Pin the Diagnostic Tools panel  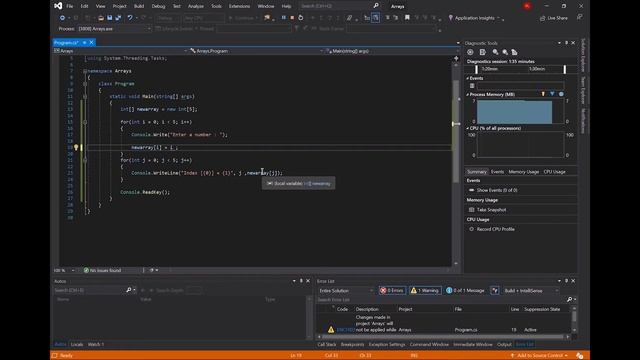tap(566, 43)
